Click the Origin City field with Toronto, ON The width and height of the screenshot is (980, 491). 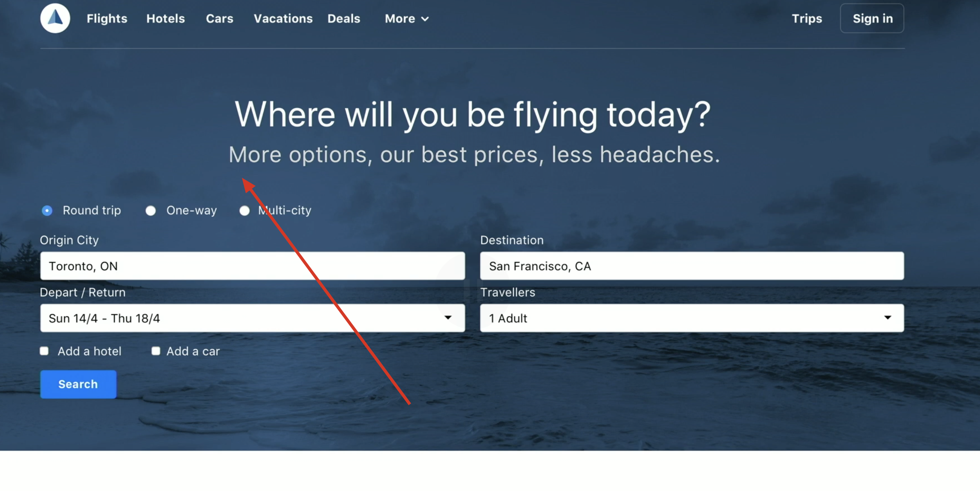pyautogui.click(x=253, y=265)
